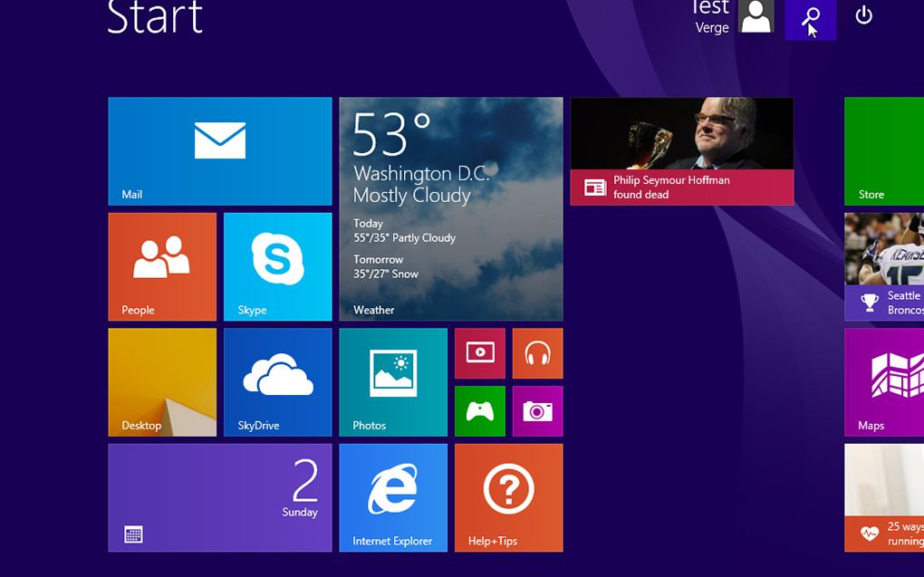Select the SkyDrive tile
The width and height of the screenshot is (924, 577).
[277, 381]
